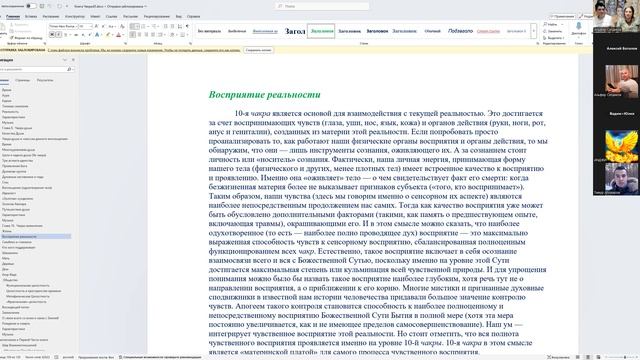Apply the Обычный style
The width and height of the screenshot is (640, 360).
(x=433, y=31)
